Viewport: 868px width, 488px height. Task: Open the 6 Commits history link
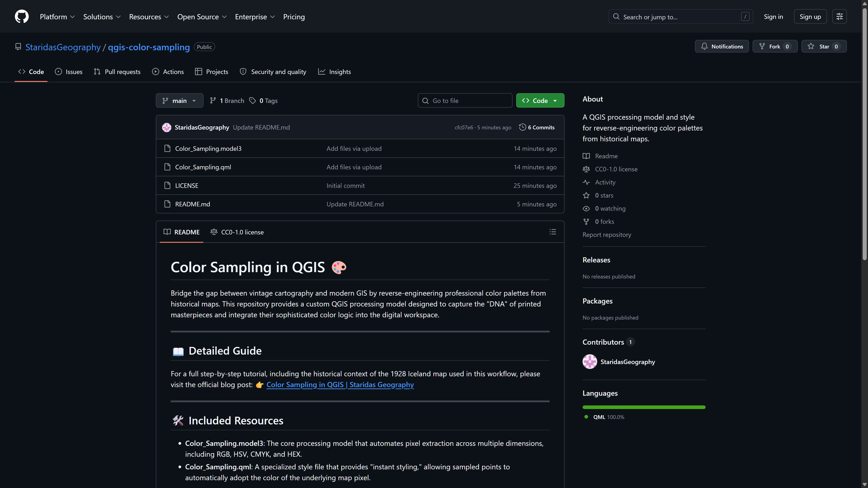coord(537,127)
